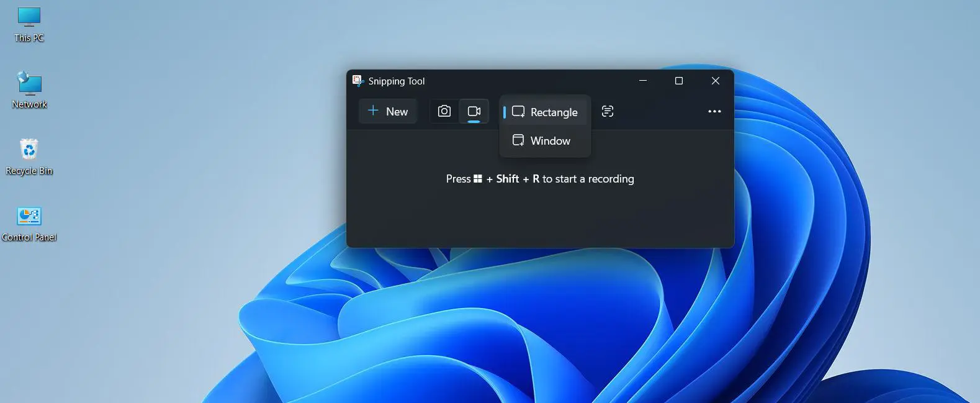
Task: Click the Snipping Tool title text
Action: 397,81
